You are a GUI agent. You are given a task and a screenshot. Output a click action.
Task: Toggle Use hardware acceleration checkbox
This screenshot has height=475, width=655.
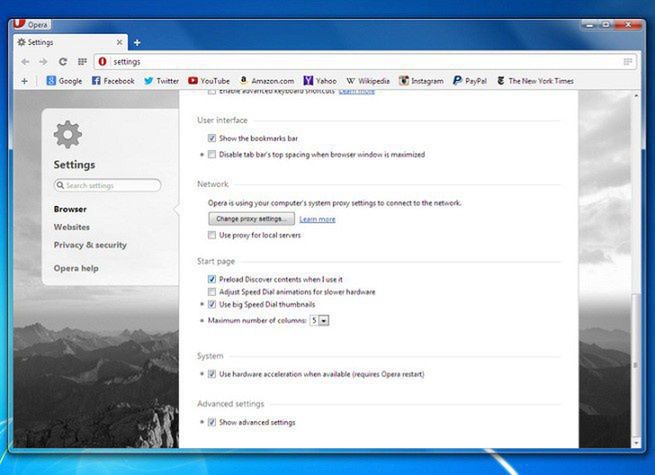(x=212, y=374)
